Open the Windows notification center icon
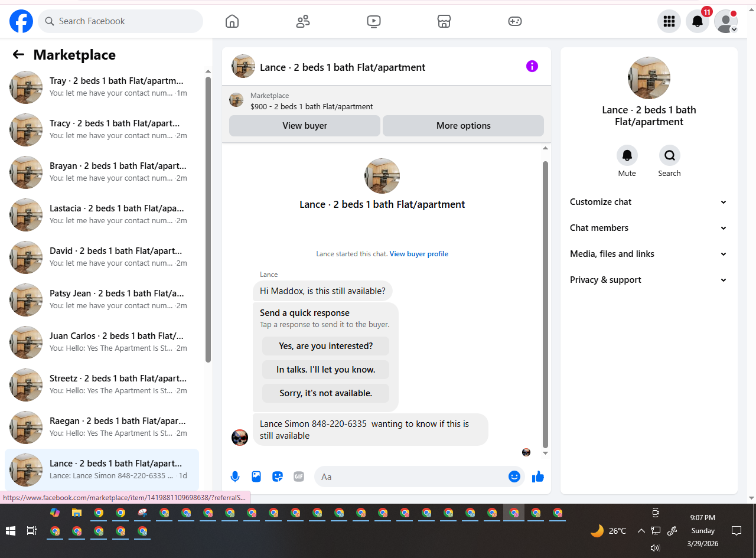Image resolution: width=756 pixels, height=558 pixels. tap(737, 531)
